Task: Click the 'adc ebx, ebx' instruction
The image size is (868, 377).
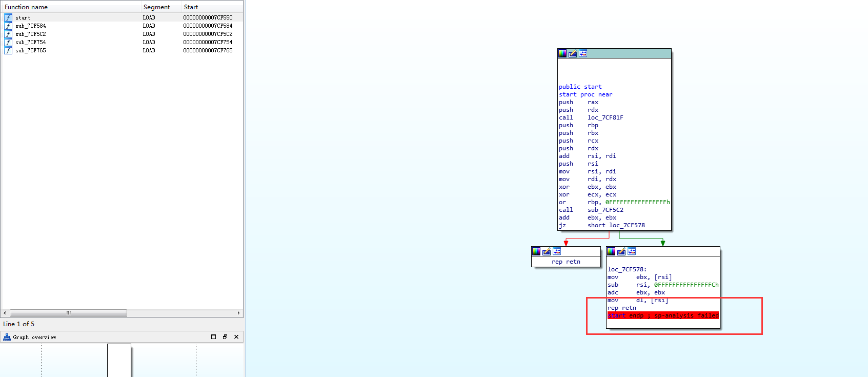Action: coord(636,292)
